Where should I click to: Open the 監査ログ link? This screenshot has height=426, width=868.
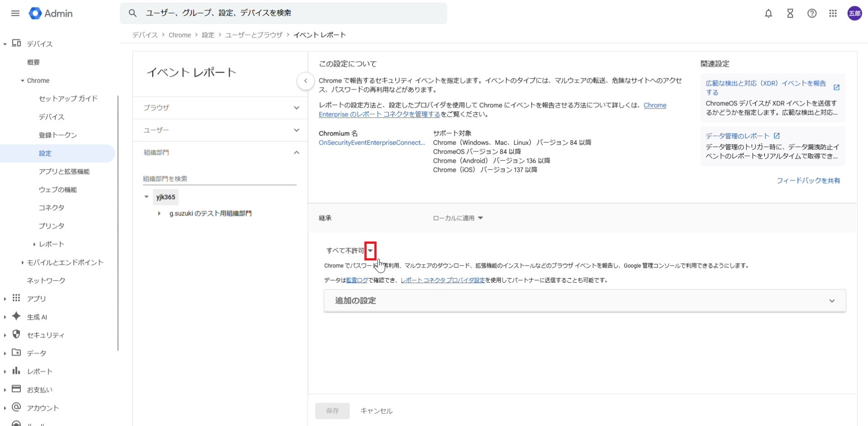click(357, 280)
